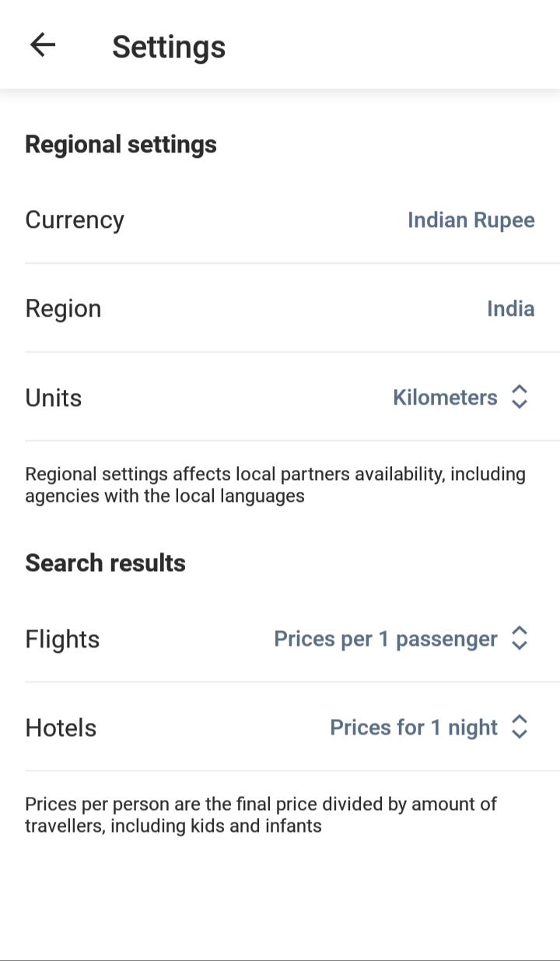Select the Flights settings row
The width and height of the screenshot is (560, 961).
tap(280, 638)
